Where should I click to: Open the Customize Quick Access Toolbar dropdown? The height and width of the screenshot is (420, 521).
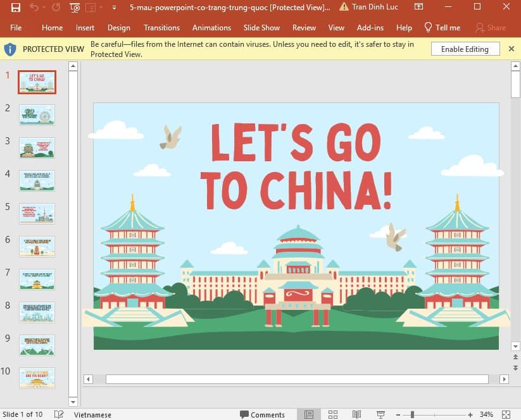(x=113, y=8)
